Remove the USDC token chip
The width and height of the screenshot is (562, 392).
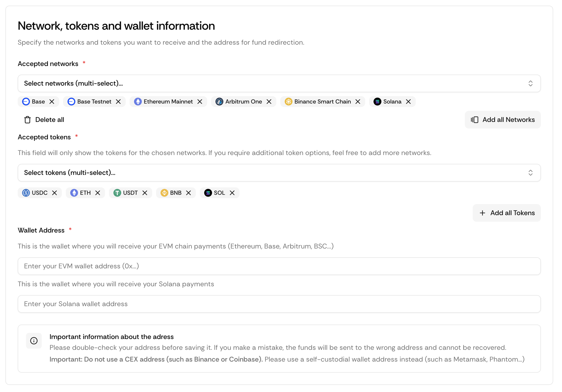54,193
